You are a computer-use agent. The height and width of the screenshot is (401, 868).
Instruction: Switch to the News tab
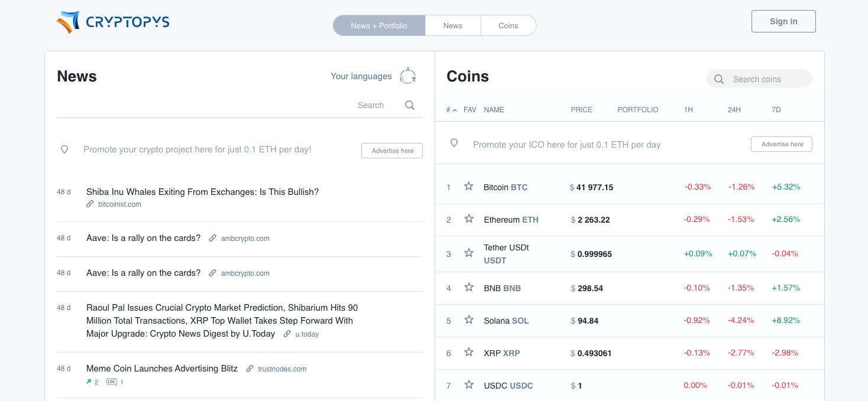click(453, 25)
